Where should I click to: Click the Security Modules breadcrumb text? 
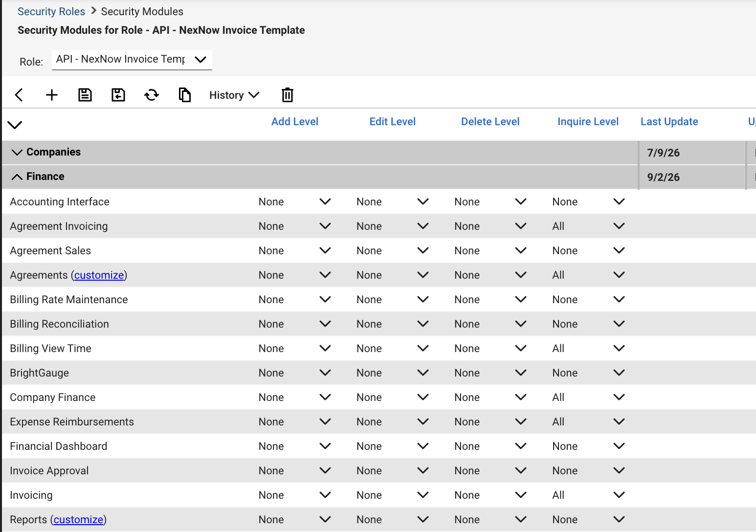click(x=142, y=11)
